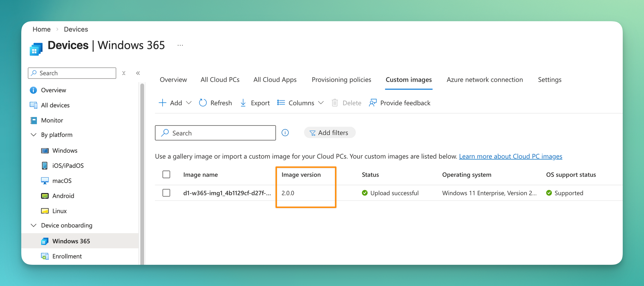Click the Devices Windows 365 header icon
The height and width of the screenshot is (286, 644).
pyautogui.click(x=36, y=49)
